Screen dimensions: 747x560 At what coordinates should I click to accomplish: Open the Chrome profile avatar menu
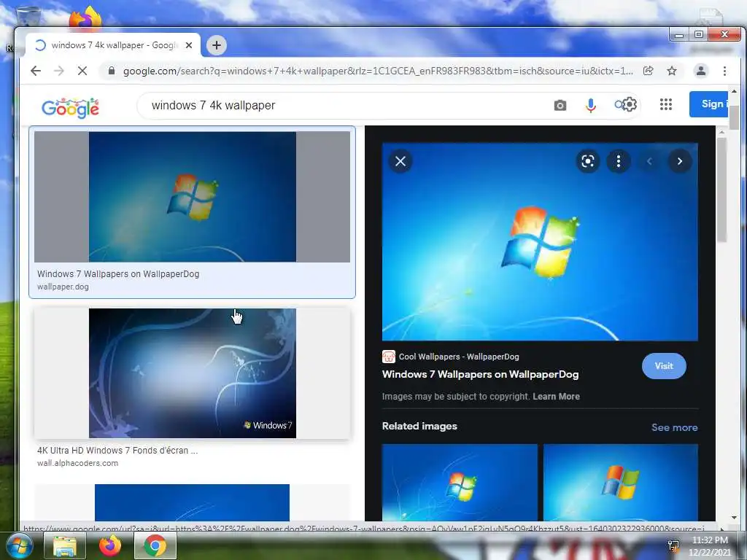click(701, 71)
